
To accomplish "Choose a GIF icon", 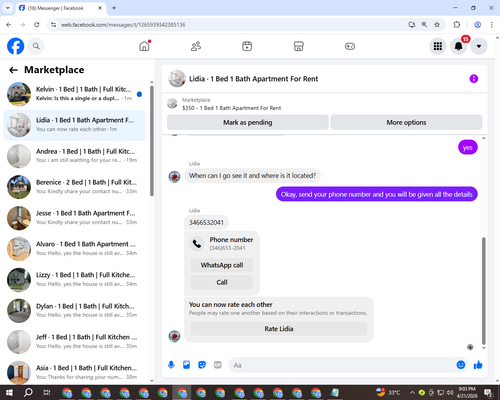I will (x=218, y=365).
